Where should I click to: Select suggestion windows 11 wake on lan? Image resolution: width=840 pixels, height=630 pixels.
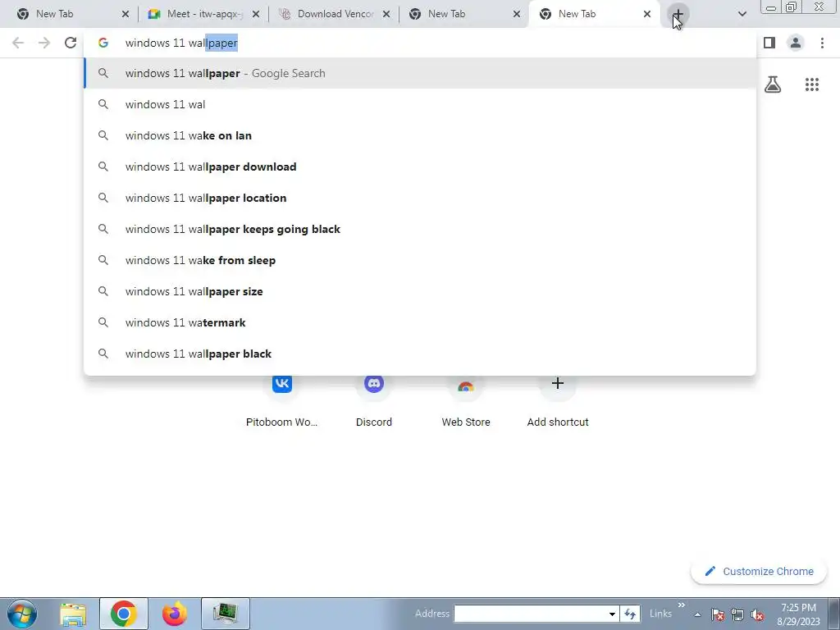tap(420, 135)
